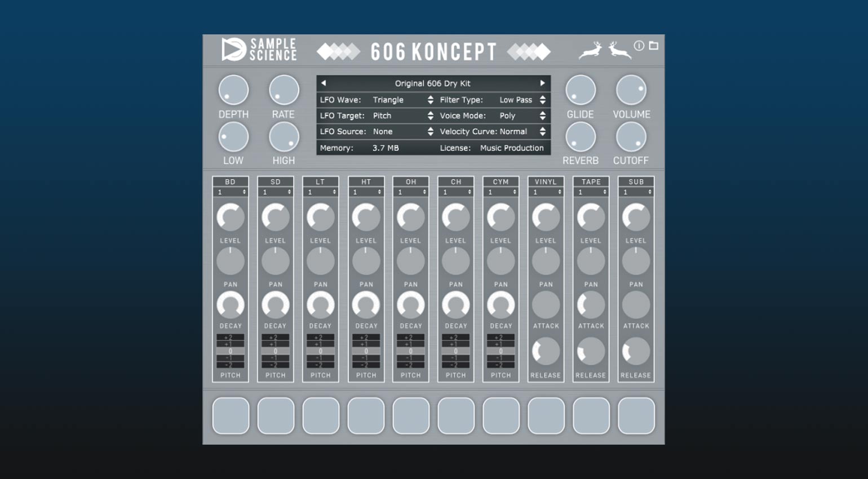Open the folder icon in header
The height and width of the screenshot is (479, 868).
tap(653, 45)
